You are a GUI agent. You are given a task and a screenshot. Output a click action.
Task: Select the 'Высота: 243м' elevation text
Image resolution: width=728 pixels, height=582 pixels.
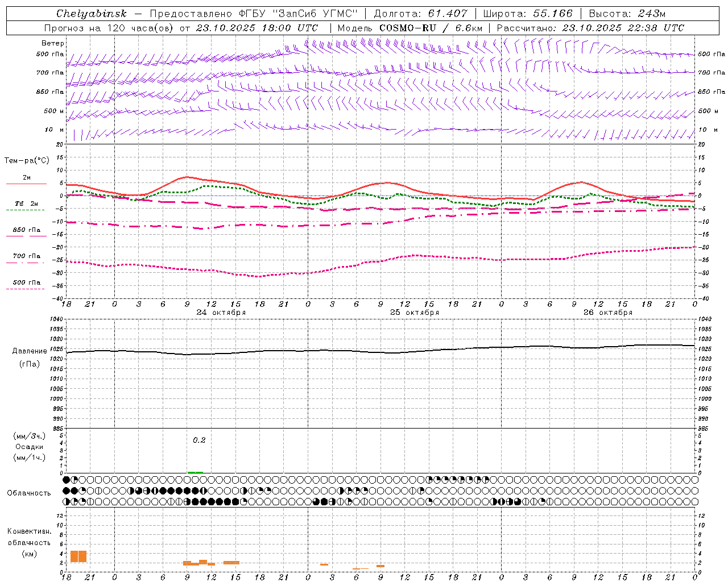tap(627, 14)
